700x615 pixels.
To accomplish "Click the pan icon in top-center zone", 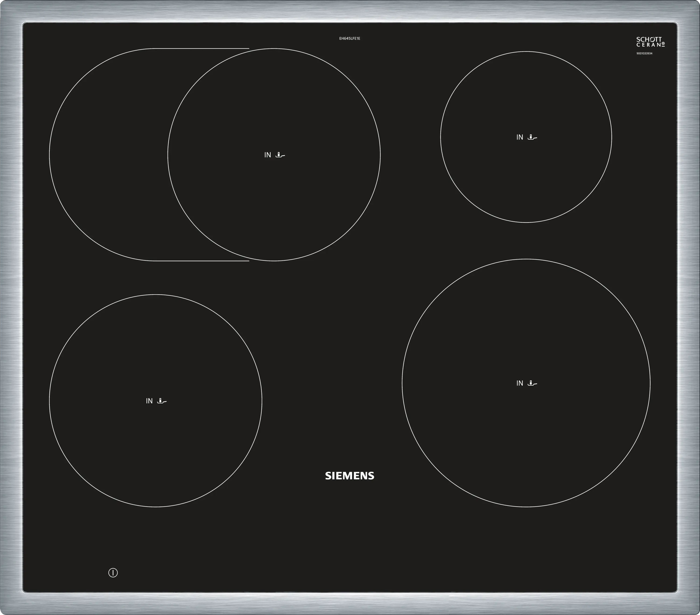I will click(280, 155).
